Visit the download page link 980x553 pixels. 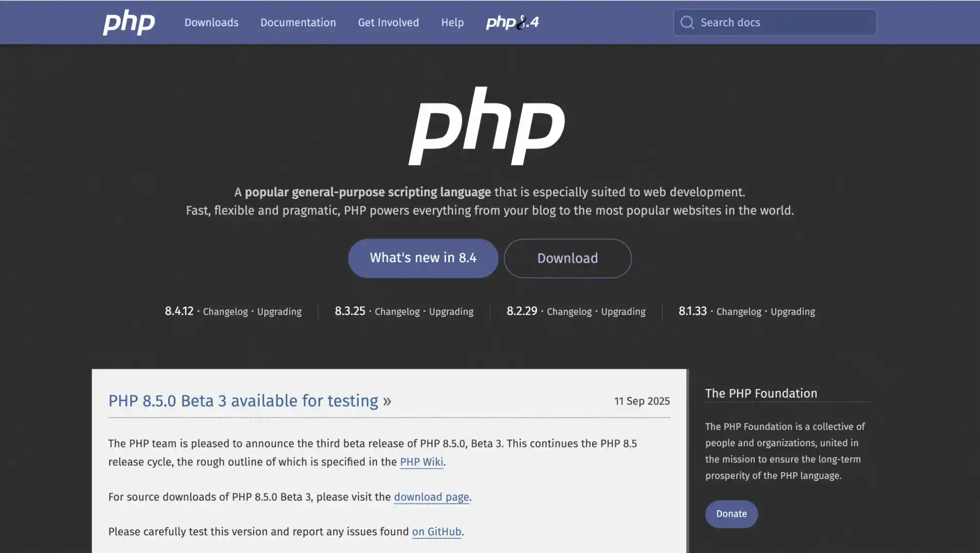pos(431,497)
